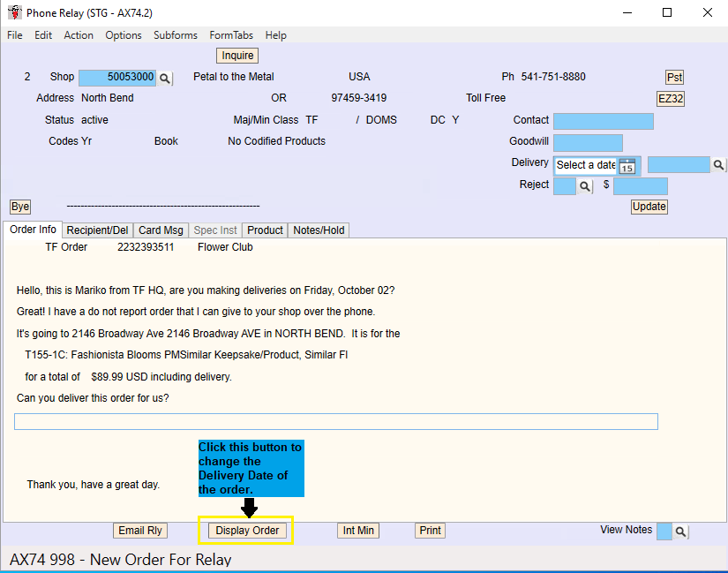Viewport: 728px width, 573px height.
Task: Click the TF Order number 2232393511
Action: [146, 247]
